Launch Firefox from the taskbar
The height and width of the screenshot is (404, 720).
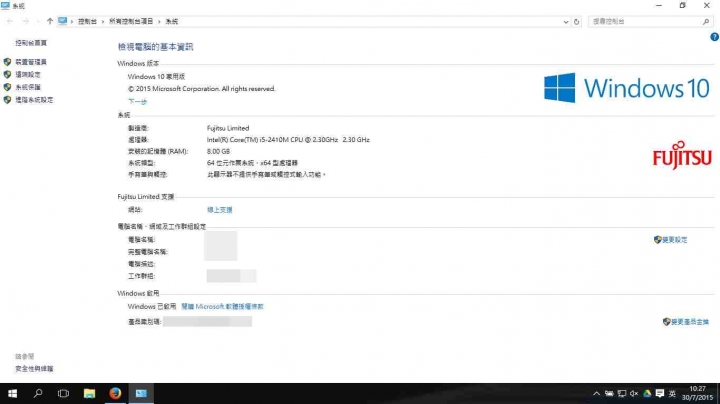coord(115,393)
